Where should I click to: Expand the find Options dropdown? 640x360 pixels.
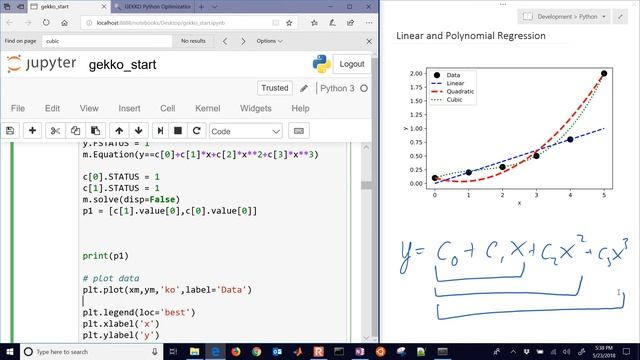pos(269,41)
